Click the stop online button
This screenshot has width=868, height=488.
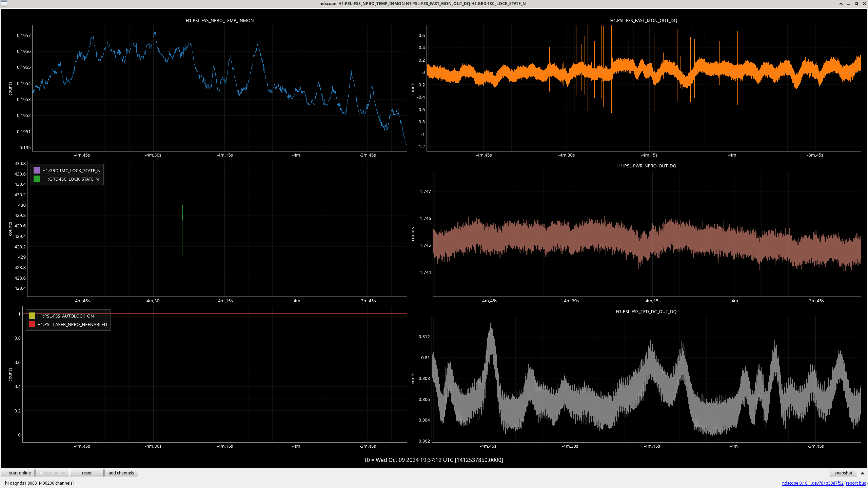(52, 473)
